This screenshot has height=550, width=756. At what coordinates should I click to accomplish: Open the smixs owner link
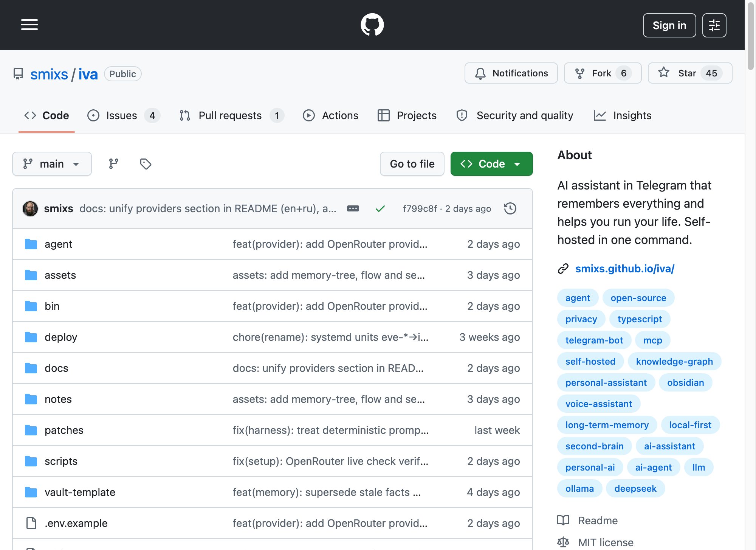(x=49, y=74)
